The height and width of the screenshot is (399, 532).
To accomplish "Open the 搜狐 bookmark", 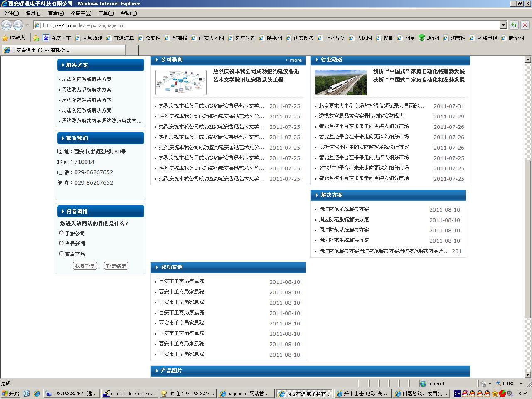I will coord(384,38).
